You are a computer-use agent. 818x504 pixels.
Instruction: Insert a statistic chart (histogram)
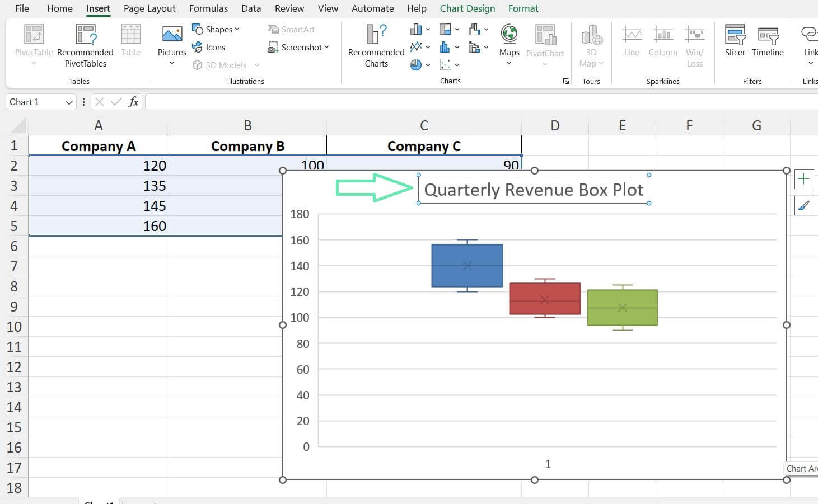[x=445, y=46]
